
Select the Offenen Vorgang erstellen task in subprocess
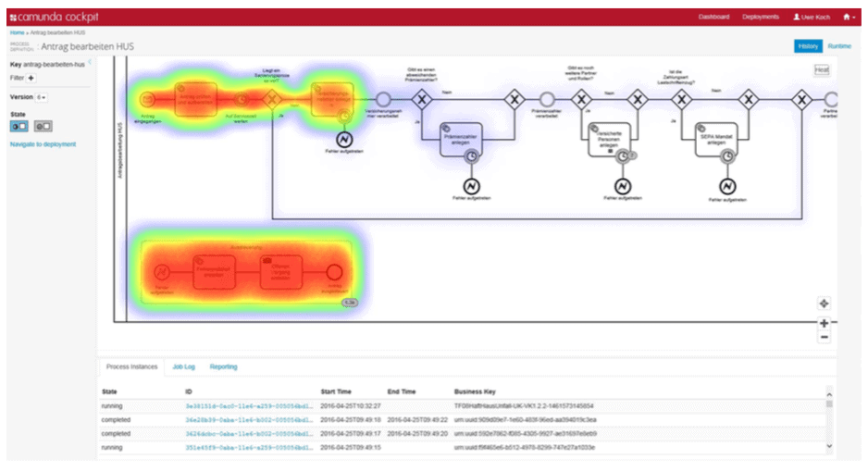281,272
